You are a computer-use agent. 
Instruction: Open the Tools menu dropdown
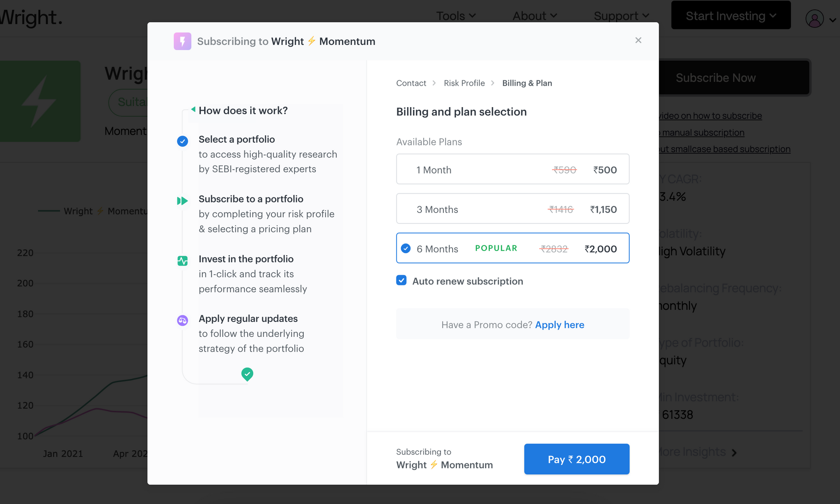(x=456, y=16)
